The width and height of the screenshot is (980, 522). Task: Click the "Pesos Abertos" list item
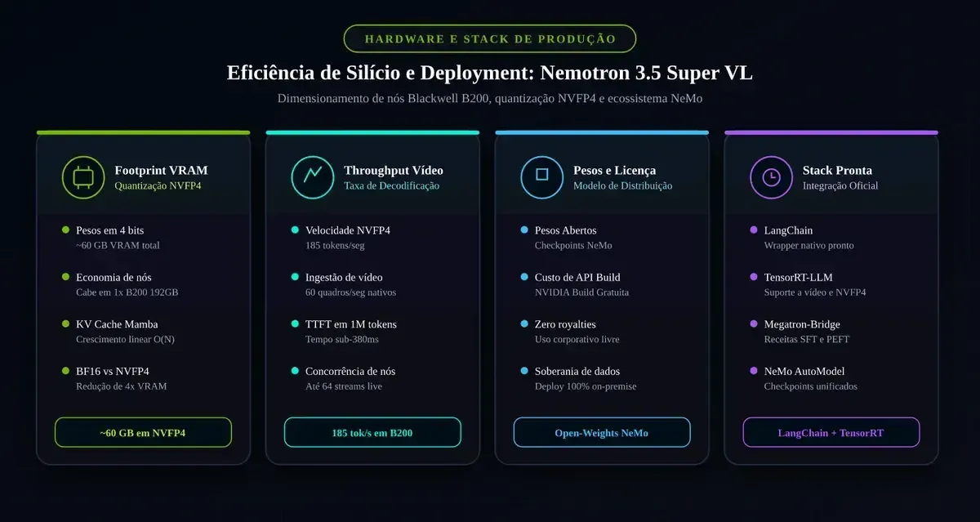point(566,230)
